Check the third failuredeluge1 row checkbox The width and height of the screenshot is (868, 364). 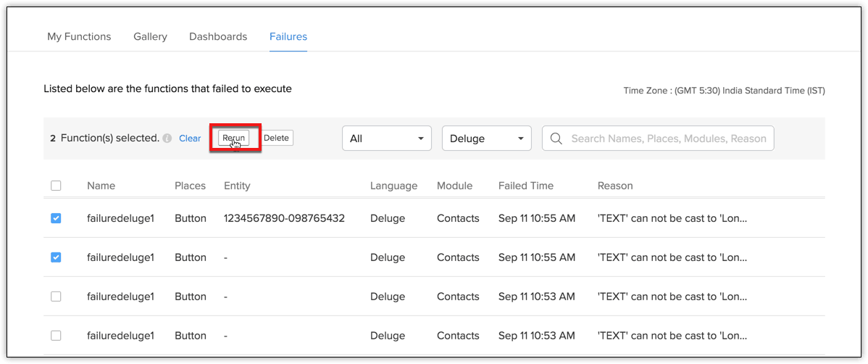[56, 297]
